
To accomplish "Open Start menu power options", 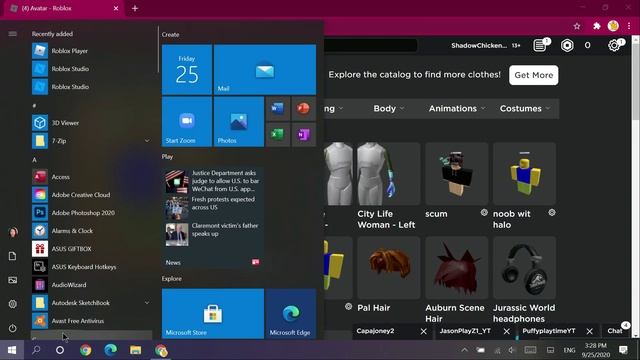I will point(13,328).
